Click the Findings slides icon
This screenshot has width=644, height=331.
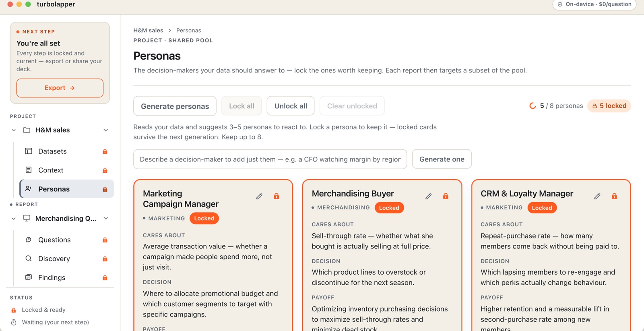pyautogui.click(x=29, y=277)
